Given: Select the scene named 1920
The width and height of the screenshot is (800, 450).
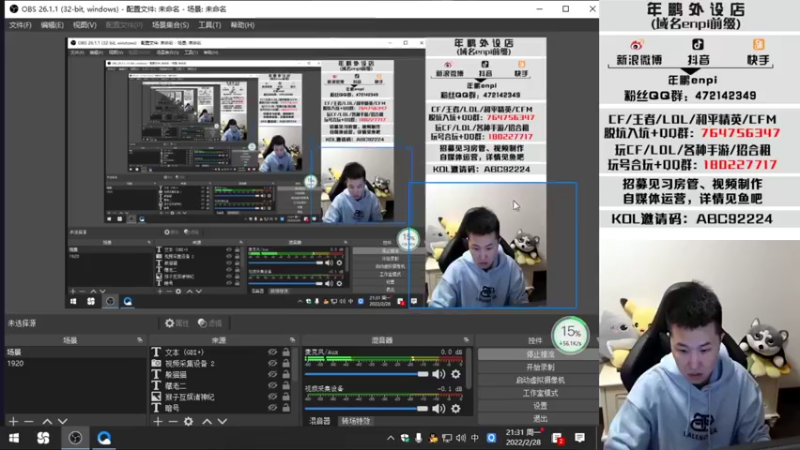Looking at the screenshot, I should 76,363.
